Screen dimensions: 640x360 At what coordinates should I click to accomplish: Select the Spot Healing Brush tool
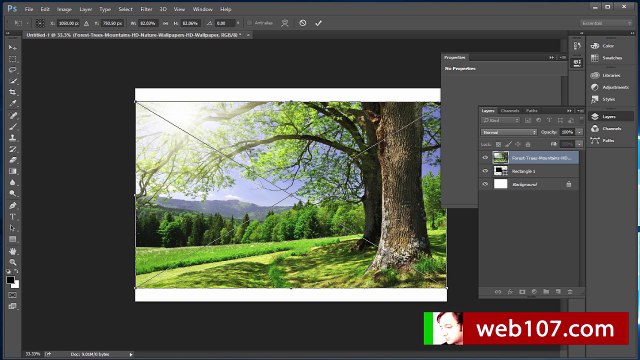pyautogui.click(x=13, y=116)
